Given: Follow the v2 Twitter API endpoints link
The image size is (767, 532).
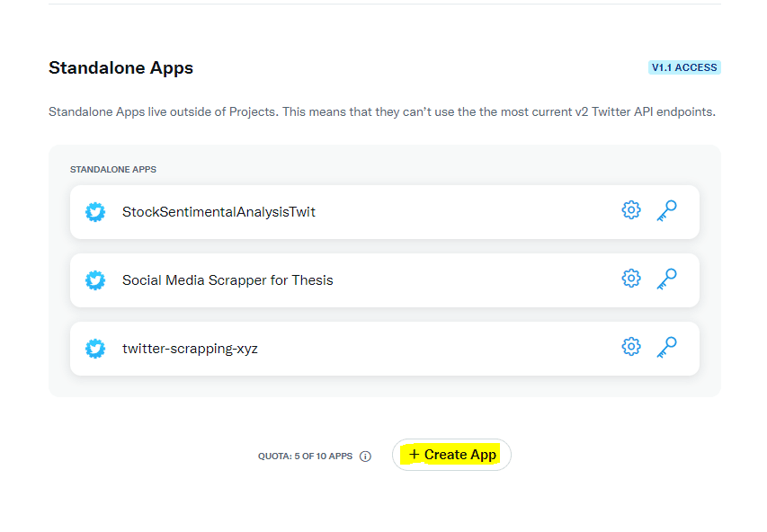Looking at the screenshot, I should tap(642, 111).
